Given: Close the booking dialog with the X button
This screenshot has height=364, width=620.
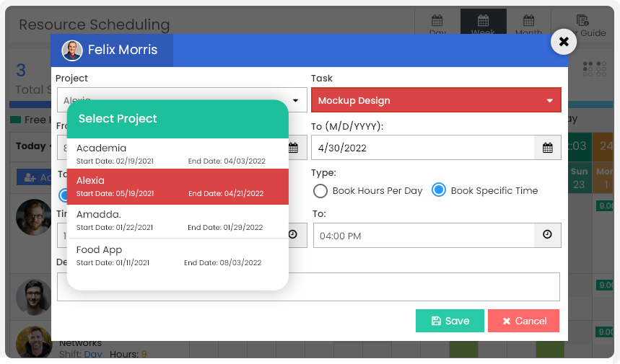Looking at the screenshot, I should pyautogui.click(x=564, y=42).
